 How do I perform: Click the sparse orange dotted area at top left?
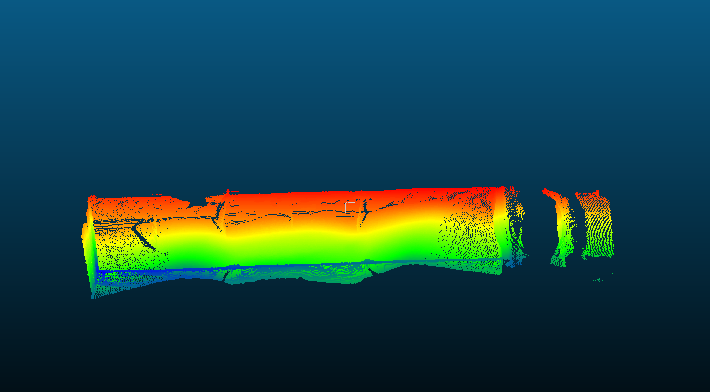tap(131, 208)
